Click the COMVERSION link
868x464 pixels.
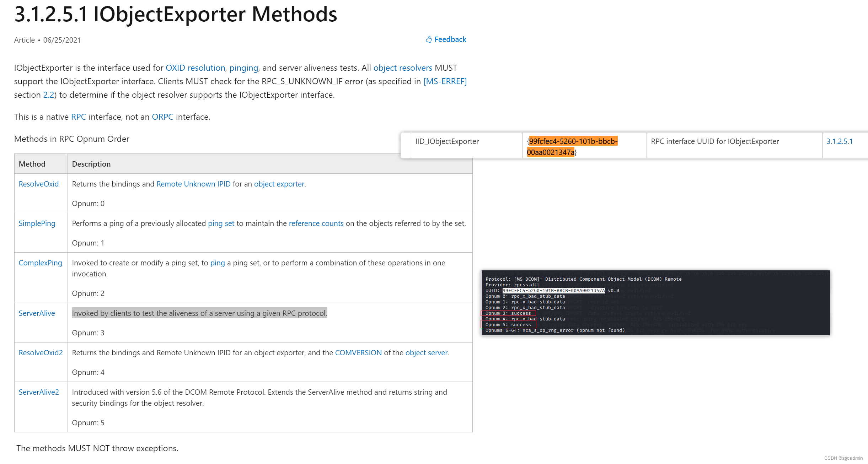tap(358, 353)
